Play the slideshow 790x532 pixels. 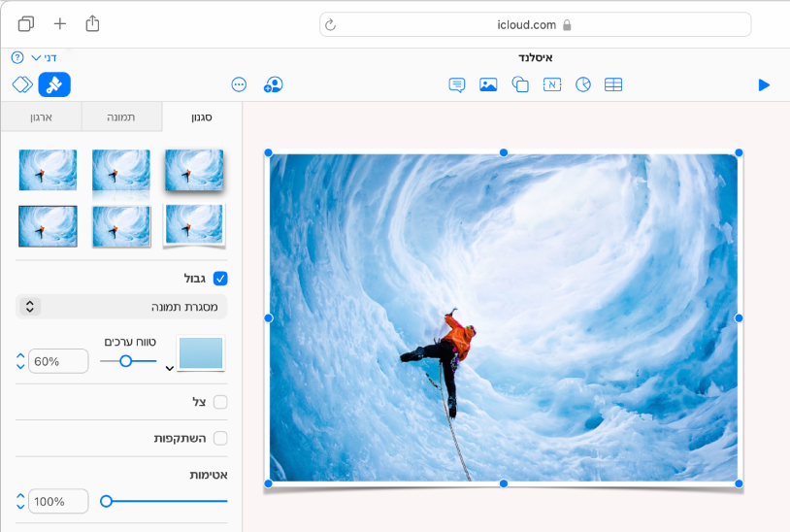pyautogui.click(x=764, y=85)
